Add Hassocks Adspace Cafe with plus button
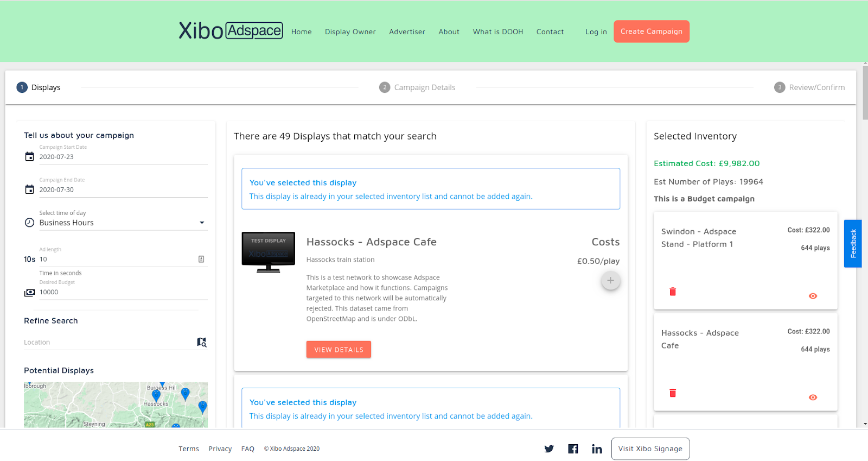Image resolution: width=868 pixels, height=461 pixels. 610,281
